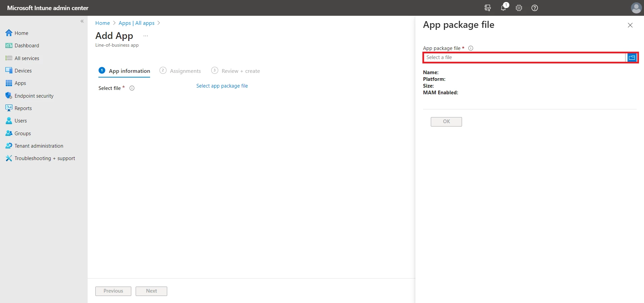This screenshot has width=644, height=303.
Task: Click the Reports monitor icon
Action: tap(9, 108)
